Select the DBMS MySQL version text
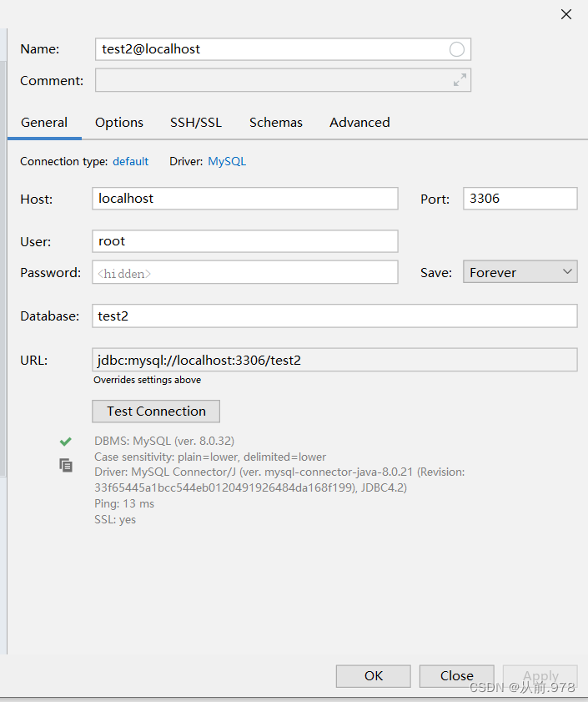Screen dimensions: 588x702 164,441
